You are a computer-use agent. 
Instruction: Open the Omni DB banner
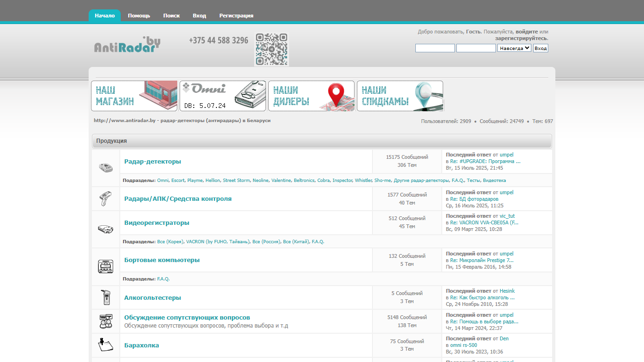(x=223, y=96)
